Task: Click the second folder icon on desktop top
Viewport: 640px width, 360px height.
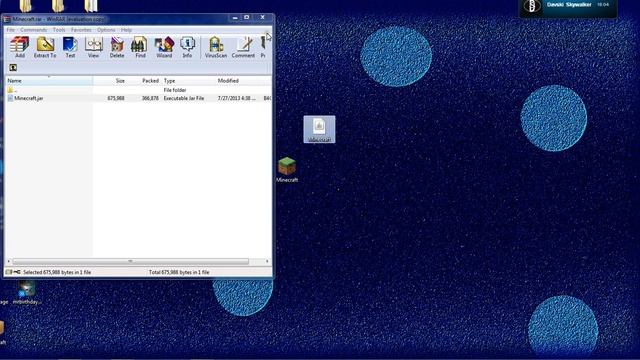Action: (58, 6)
